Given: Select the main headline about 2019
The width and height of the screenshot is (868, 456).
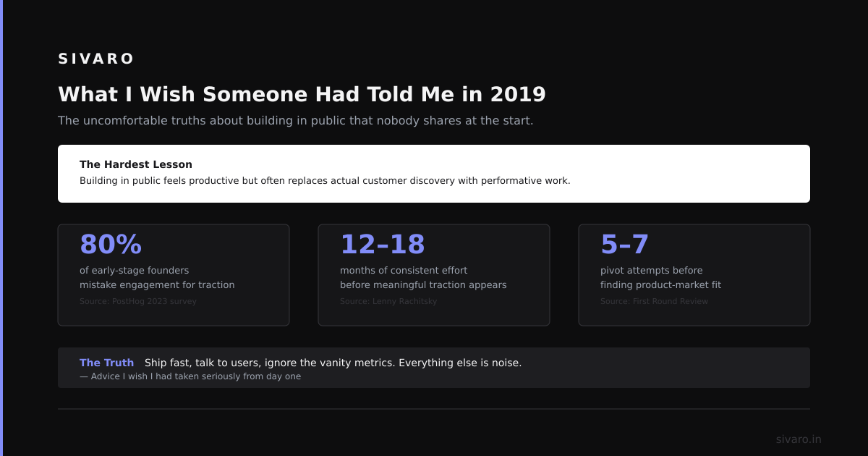Looking at the screenshot, I should pos(302,95).
